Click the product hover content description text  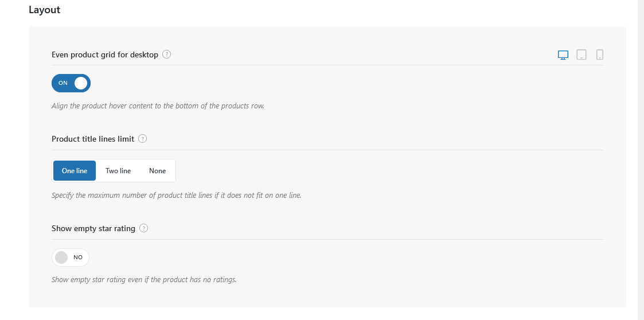[158, 106]
